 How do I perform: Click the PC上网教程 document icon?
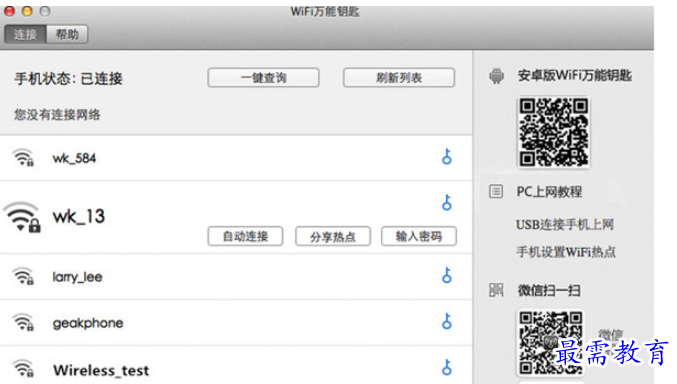coord(496,191)
